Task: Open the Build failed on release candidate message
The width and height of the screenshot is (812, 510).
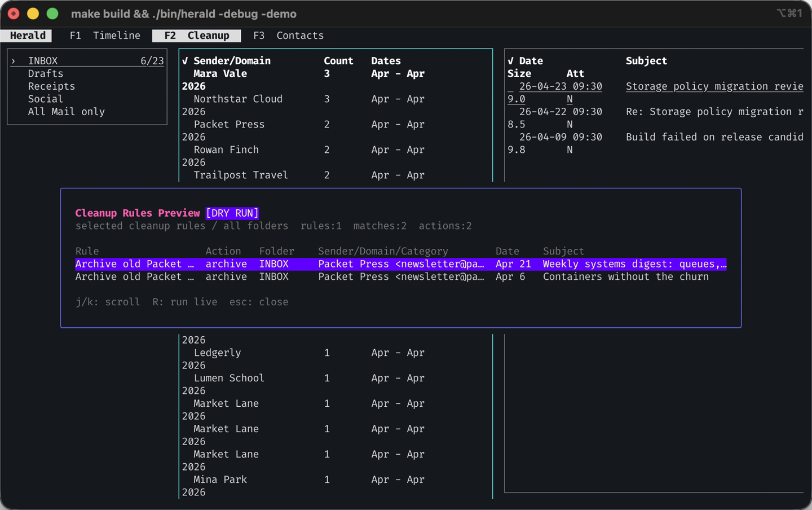Action: point(714,137)
